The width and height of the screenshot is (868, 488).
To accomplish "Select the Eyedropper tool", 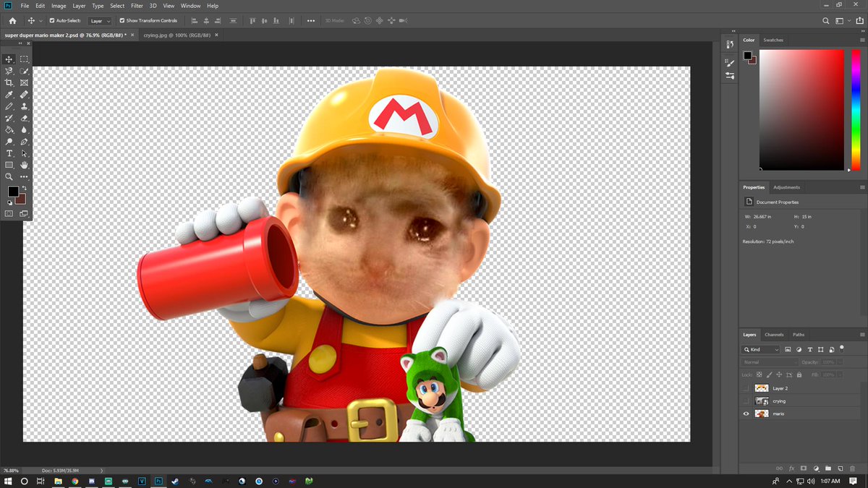I will [9, 95].
